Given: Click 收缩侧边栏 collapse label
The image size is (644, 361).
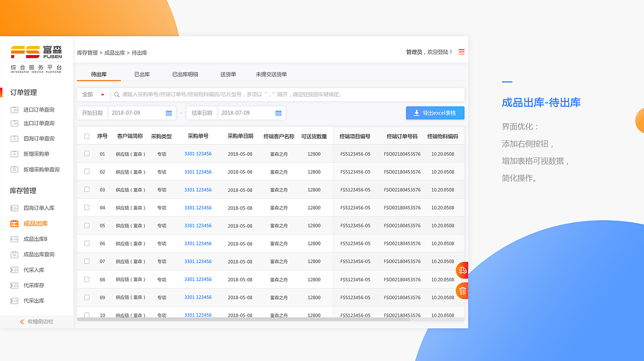Looking at the screenshot, I should tap(41, 321).
